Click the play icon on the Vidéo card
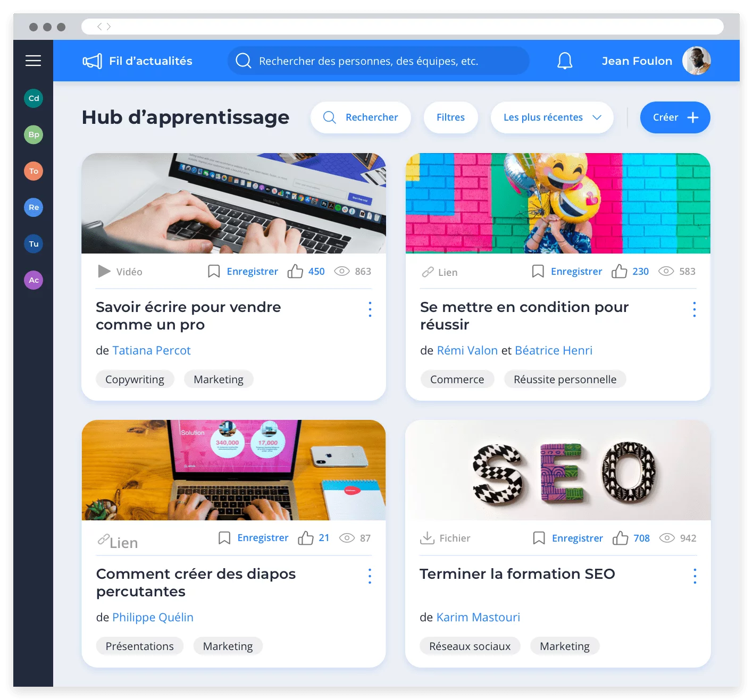The height and width of the screenshot is (700, 753). tap(103, 271)
